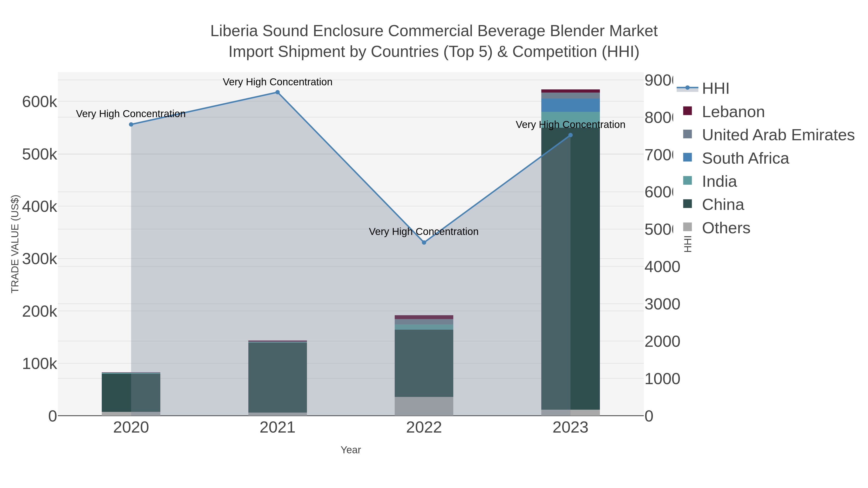Click the Very High Concentration label near 2020
This screenshot has height=488, width=868.
(x=131, y=114)
